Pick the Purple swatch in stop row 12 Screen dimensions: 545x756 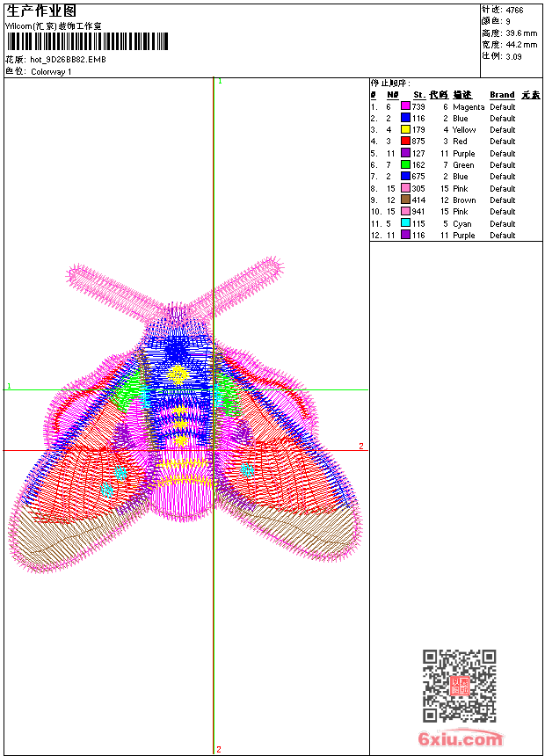(405, 235)
